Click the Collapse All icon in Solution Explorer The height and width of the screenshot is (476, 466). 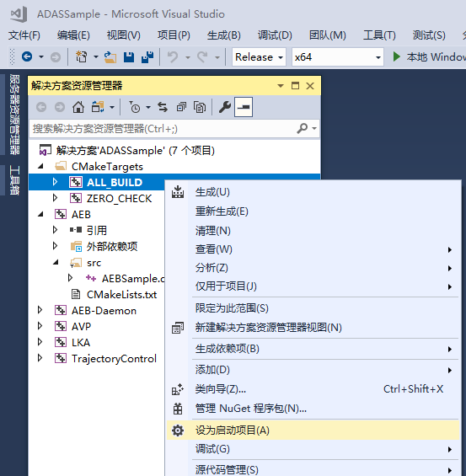(x=181, y=107)
